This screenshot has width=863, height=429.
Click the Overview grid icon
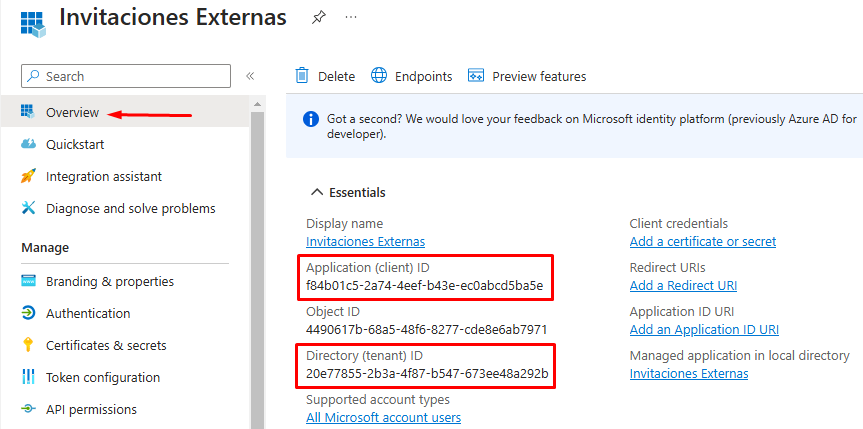pyautogui.click(x=28, y=111)
